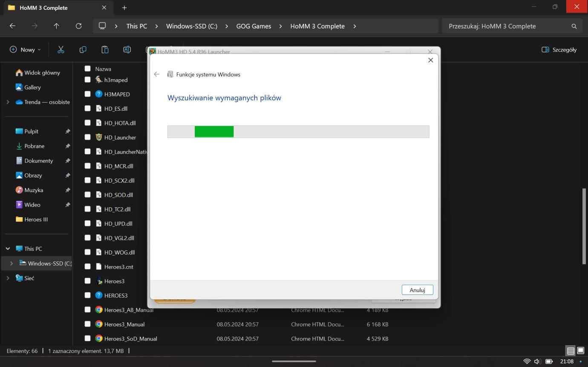Tick the checkbox for Heroes3_Manual
The width and height of the screenshot is (588, 367).
click(88, 324)
